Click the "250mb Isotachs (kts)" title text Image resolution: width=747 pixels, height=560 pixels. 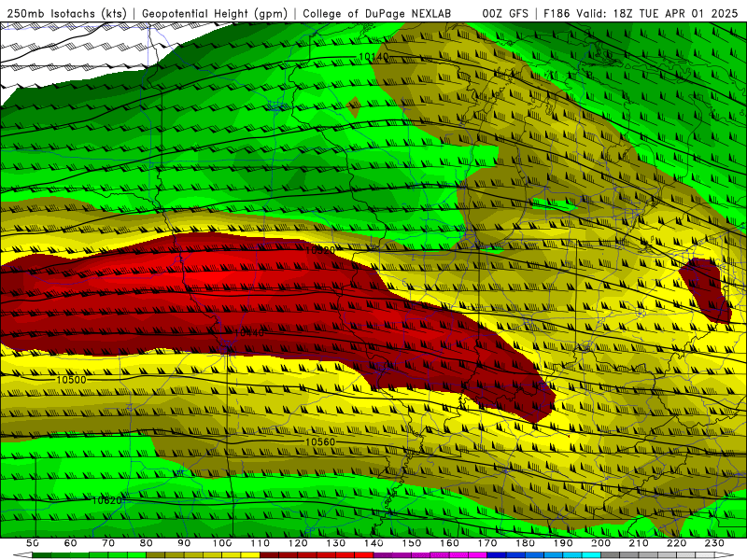[x=67, y=14]
